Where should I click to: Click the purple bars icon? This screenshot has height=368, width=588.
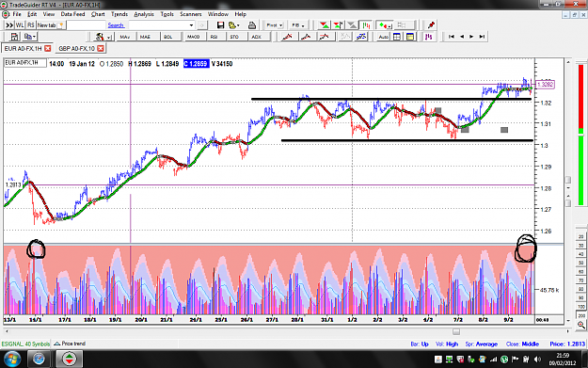pos(429,37)
